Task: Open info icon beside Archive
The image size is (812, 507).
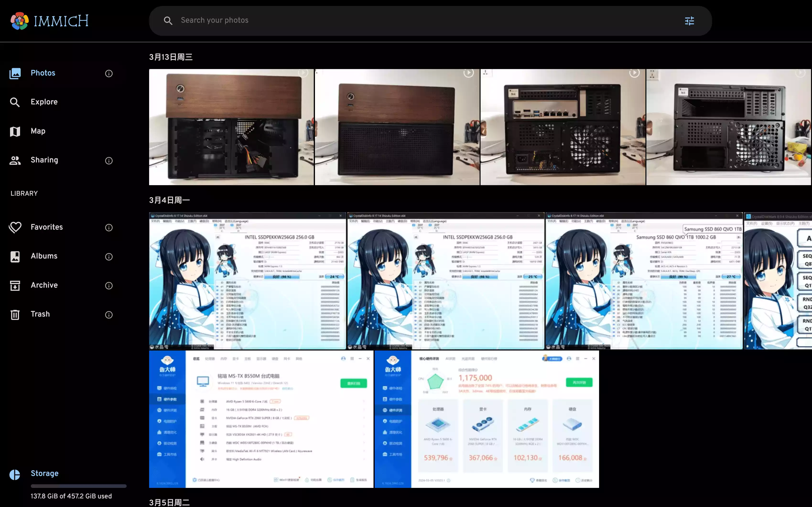Action: click(109, 286)
